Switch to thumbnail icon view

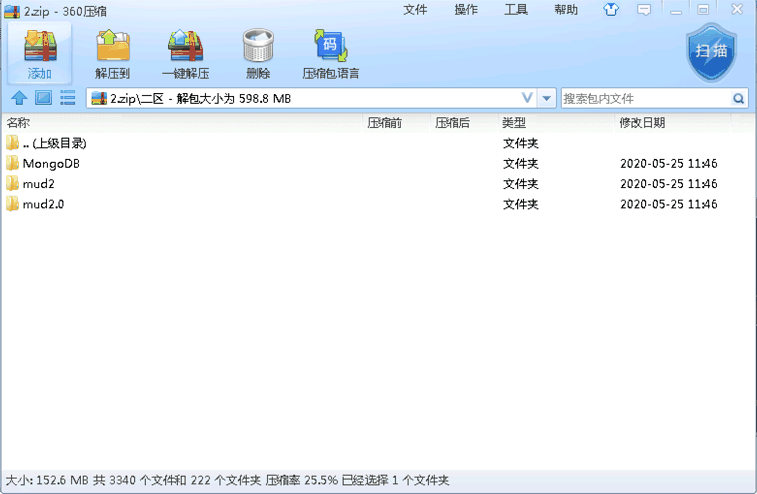point(43,98)
